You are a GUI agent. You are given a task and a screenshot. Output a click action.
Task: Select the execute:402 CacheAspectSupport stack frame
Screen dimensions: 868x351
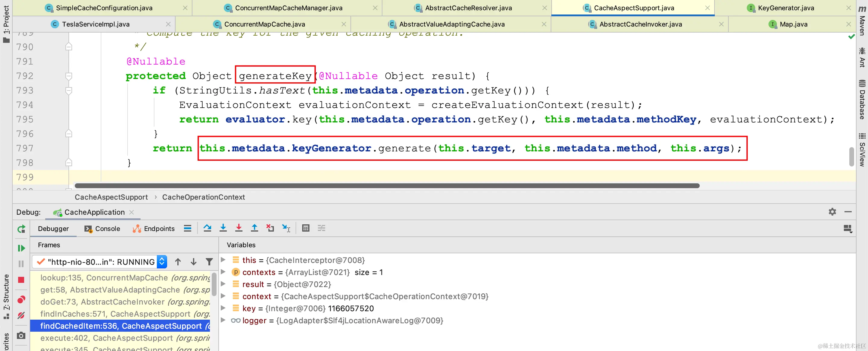click(x=125, y=338)
